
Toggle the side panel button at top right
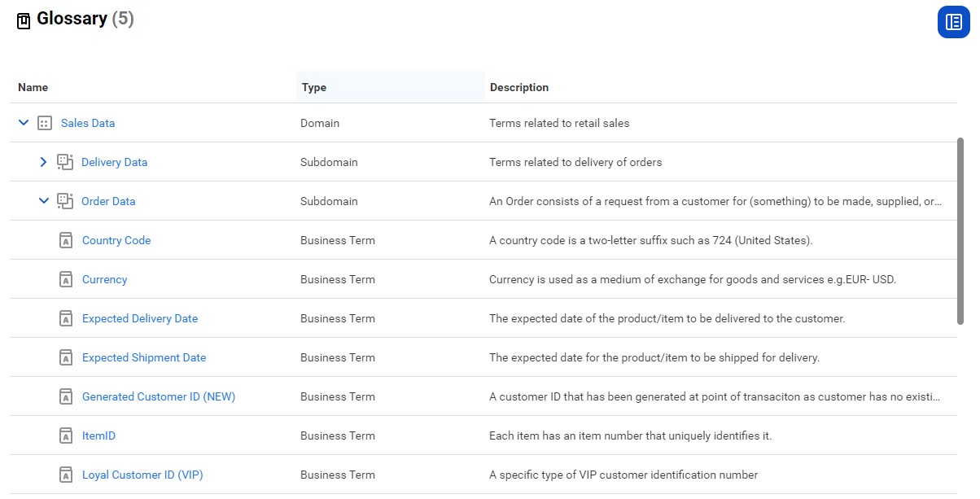click(953, 22)
